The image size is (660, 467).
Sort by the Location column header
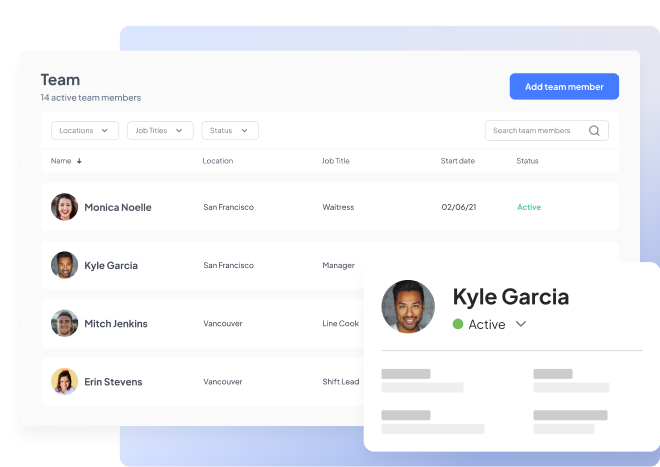point(218,161)
